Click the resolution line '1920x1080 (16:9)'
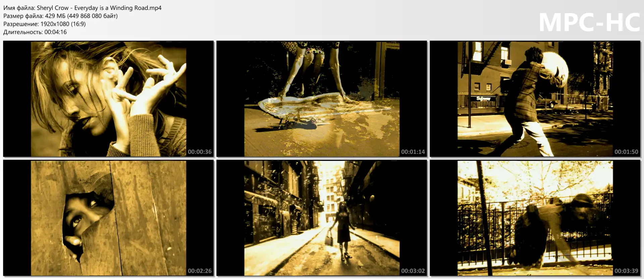The height and width of the screenshot is (279, 644). [45, 24]
